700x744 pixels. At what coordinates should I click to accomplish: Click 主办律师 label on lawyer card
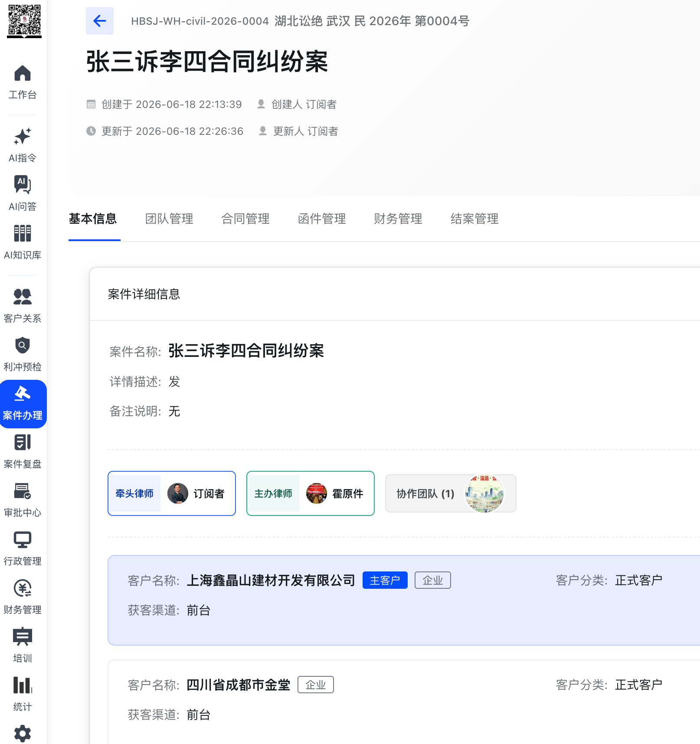(273, 493)
